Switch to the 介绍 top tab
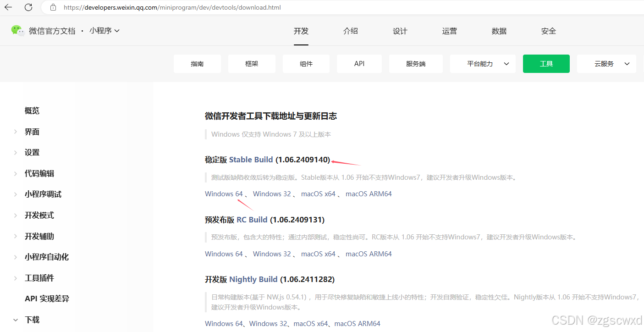644x332 pixels. click(351, 31)
